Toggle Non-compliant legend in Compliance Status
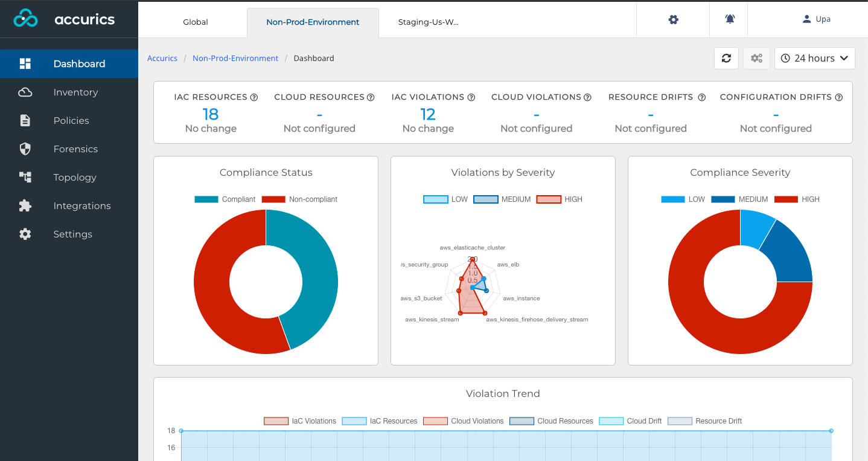The image size is (868, 461). 299,199
